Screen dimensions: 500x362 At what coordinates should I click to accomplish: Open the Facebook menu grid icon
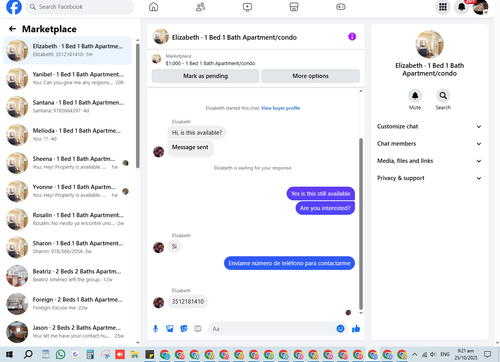(x=443, y=7)
